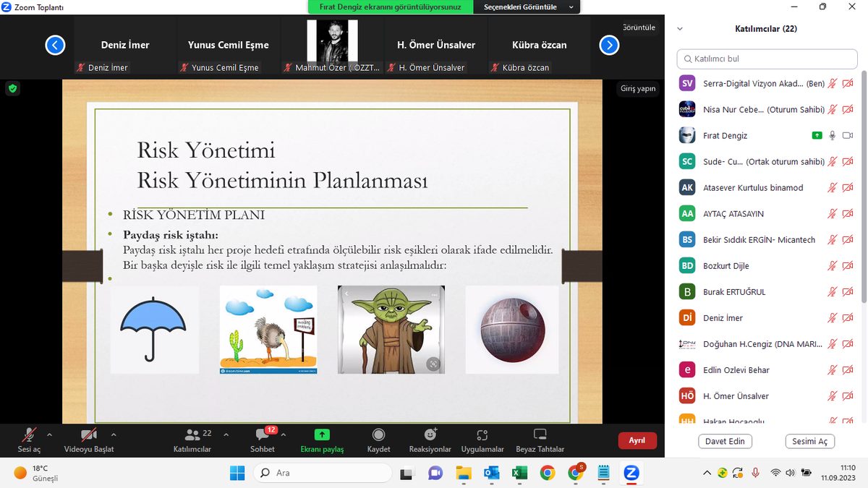The width and height of the screenshot is (868, 488).
Task: Start video with Videoyu Başlat button
Action: click(x=89, y=440)
